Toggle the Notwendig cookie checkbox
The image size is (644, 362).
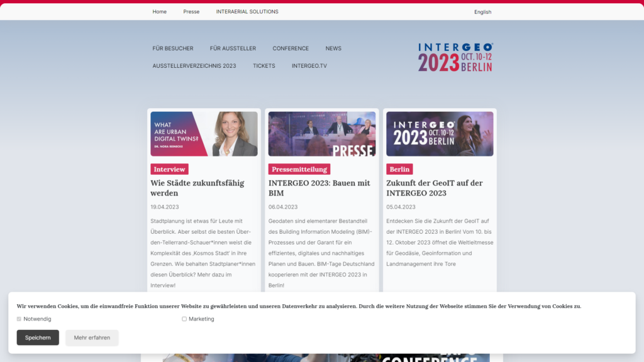(x=19, y=319)
